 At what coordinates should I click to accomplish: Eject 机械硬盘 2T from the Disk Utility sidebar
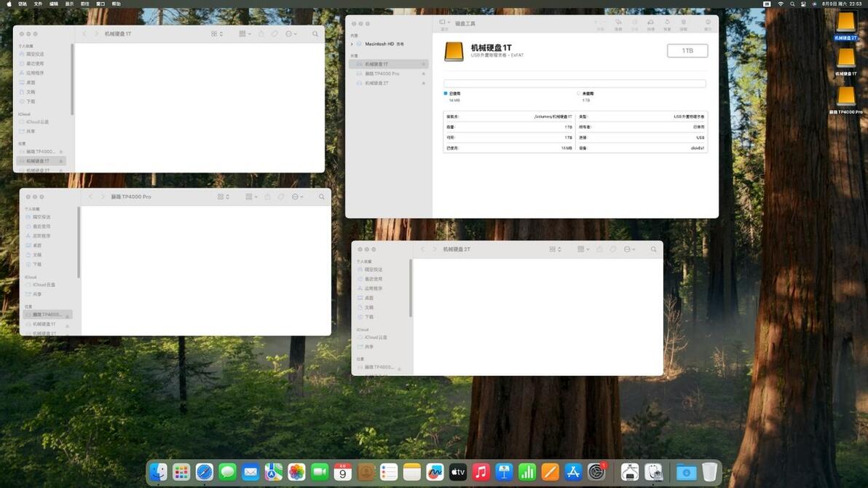[x=424, y=83]
